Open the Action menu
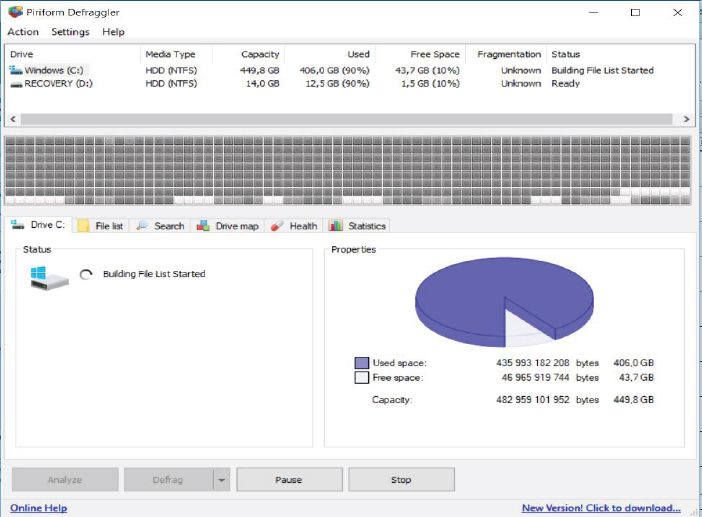The height and width of the screenshot is (517, 702). pyautogui.click(x=23, y=32)
